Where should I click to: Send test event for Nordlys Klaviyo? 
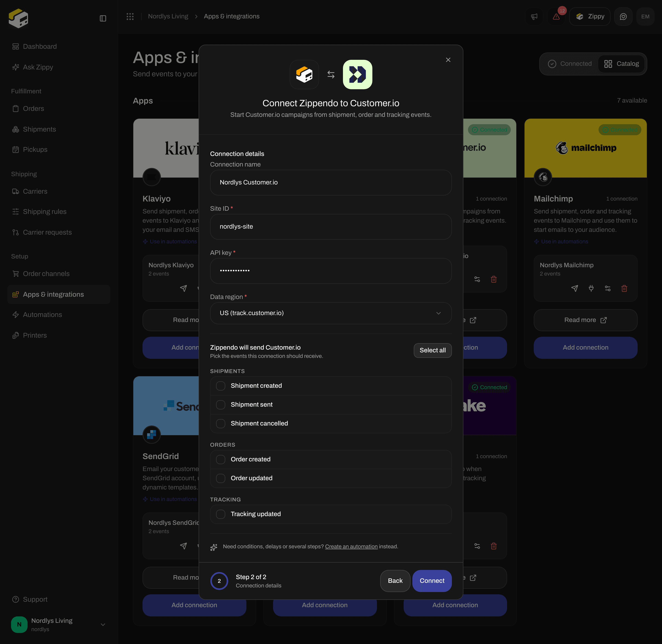183,288
